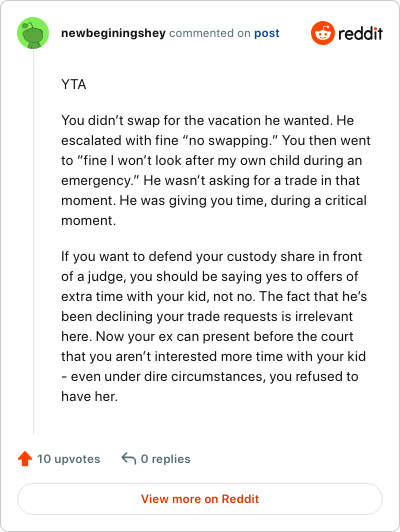Click the "YTA" verdict text
Viewport: 400px width, 532px height.
[74, 84]
